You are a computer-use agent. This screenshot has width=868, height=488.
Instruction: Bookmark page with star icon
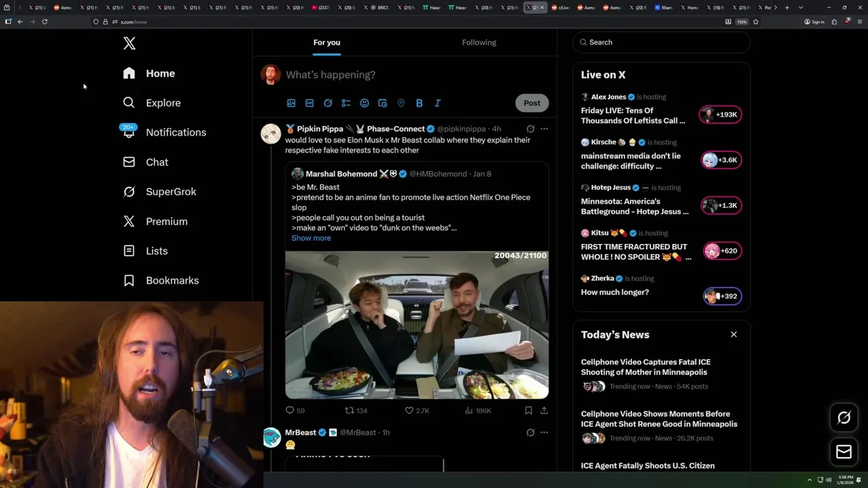755,22
